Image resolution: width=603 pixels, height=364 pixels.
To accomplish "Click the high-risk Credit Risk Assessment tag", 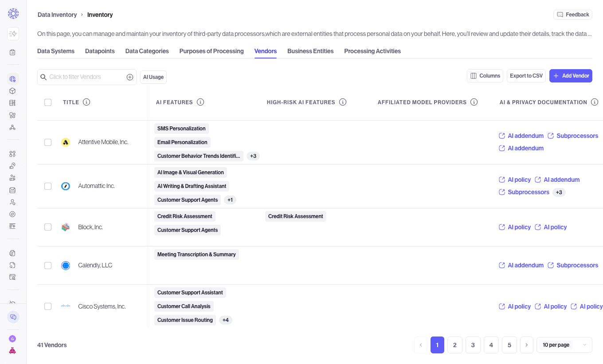I will (x=296, y=216).
